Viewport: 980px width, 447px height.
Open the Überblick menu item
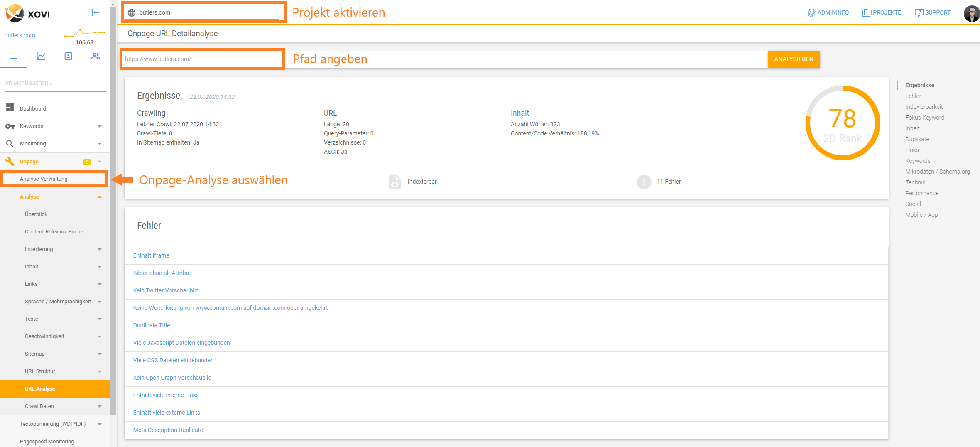tap(55, 214)
